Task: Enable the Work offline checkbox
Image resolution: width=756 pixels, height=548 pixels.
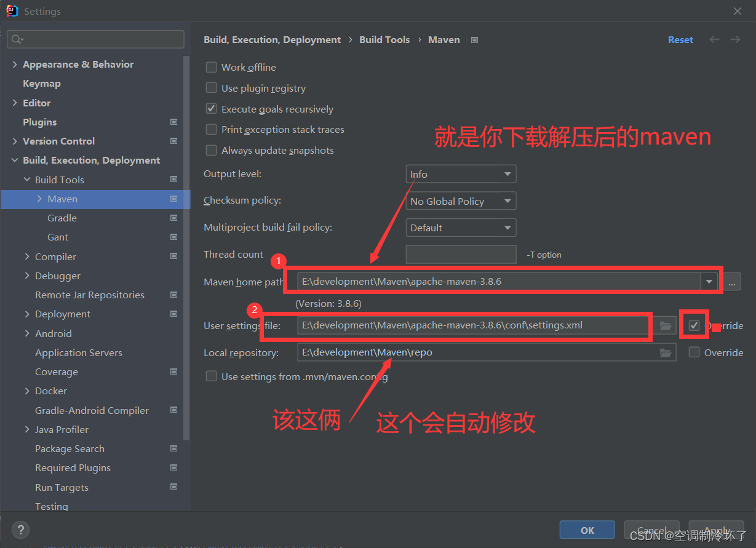Action: (x=211, y=67)
